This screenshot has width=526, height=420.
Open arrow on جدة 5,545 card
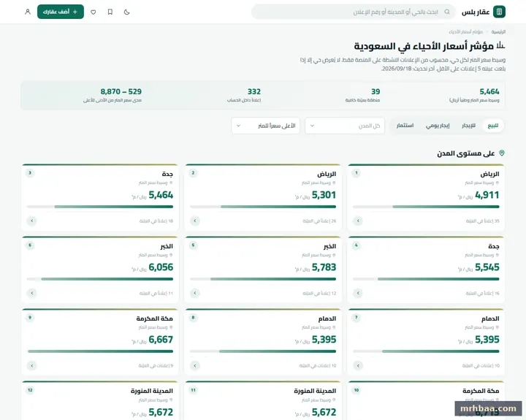pyautogui.click(x=358, y=293)
